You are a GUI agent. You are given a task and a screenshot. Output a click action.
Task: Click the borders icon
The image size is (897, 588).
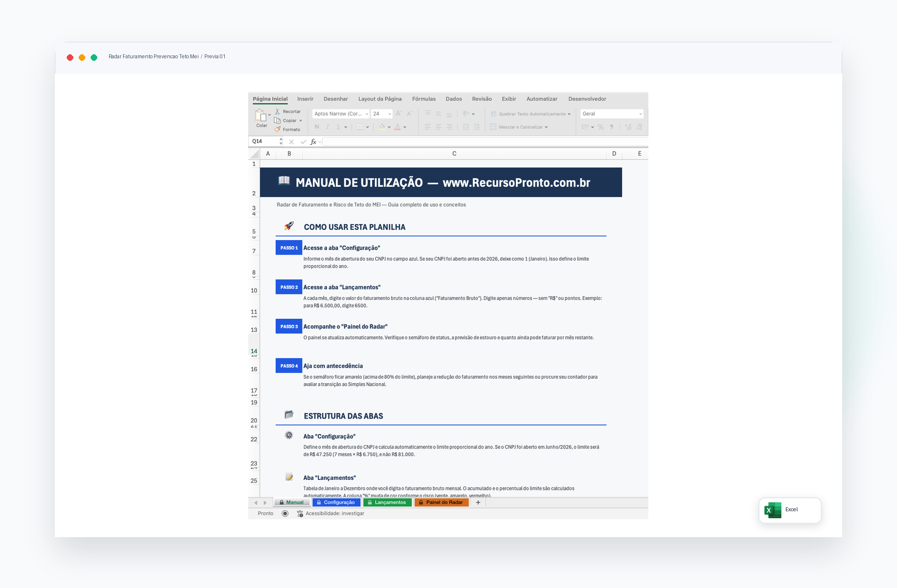pyautogui.click(x=360, y=127)
